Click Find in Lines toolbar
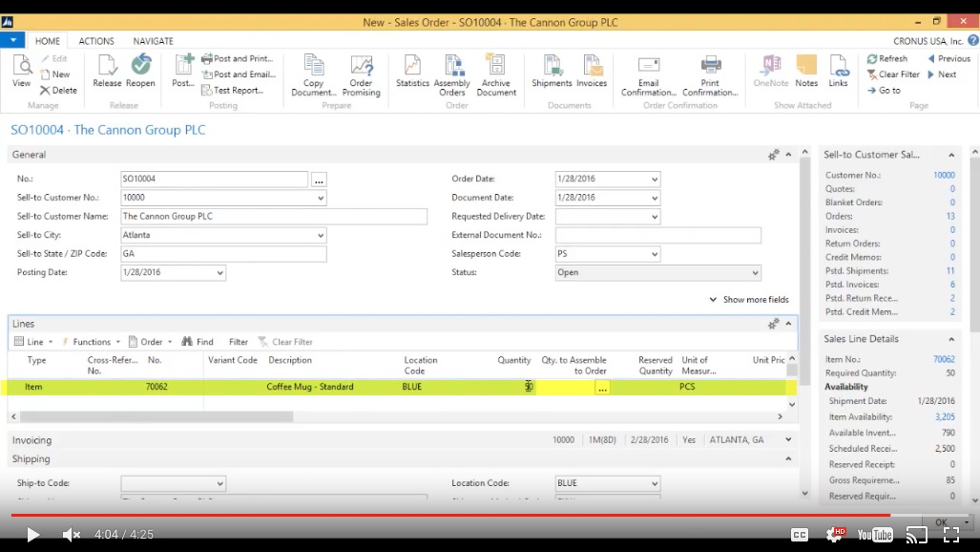The image size is (980, 552). click(x=198, y=342)
